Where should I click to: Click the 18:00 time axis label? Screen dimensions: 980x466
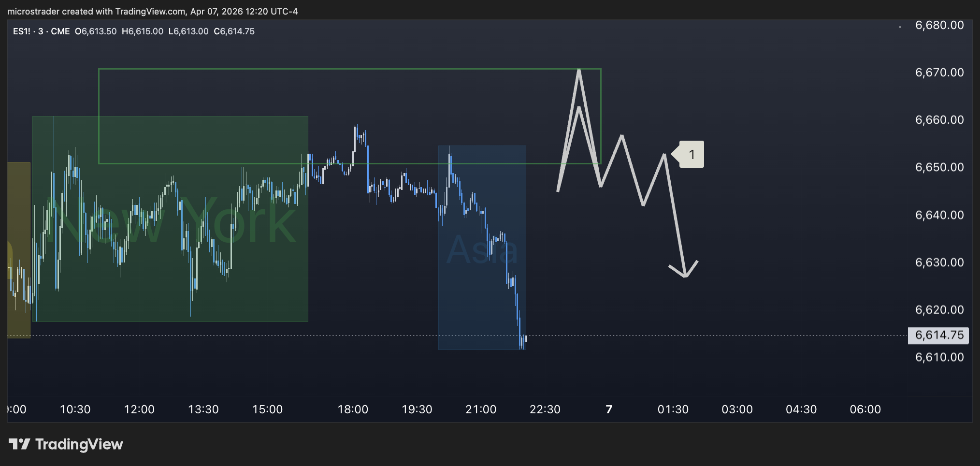coord(353,409)
